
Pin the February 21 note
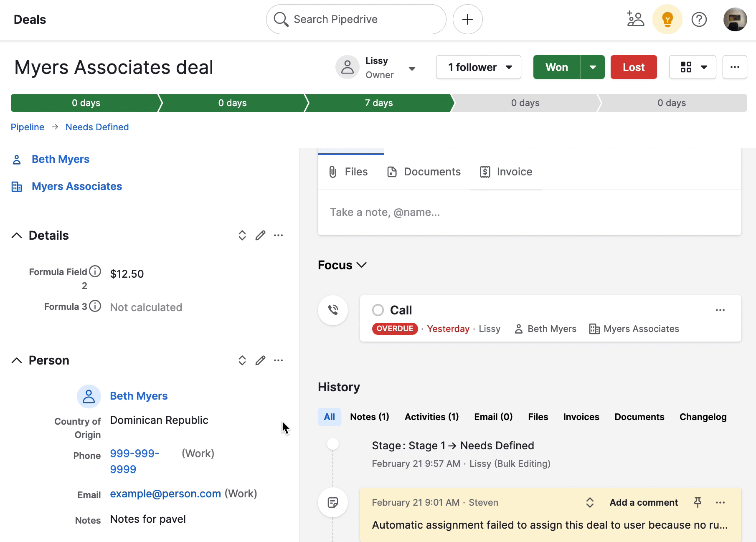pos(698,502)
